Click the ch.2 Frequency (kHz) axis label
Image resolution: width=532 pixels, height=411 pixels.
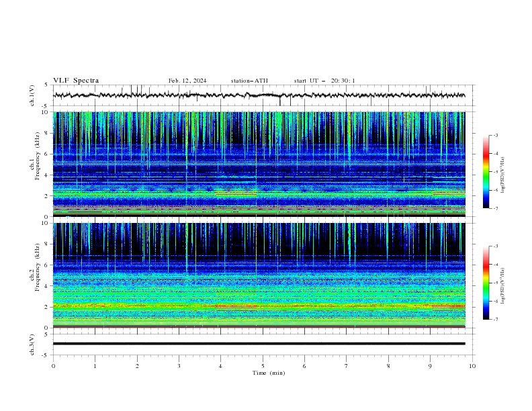tap(35, 267)
